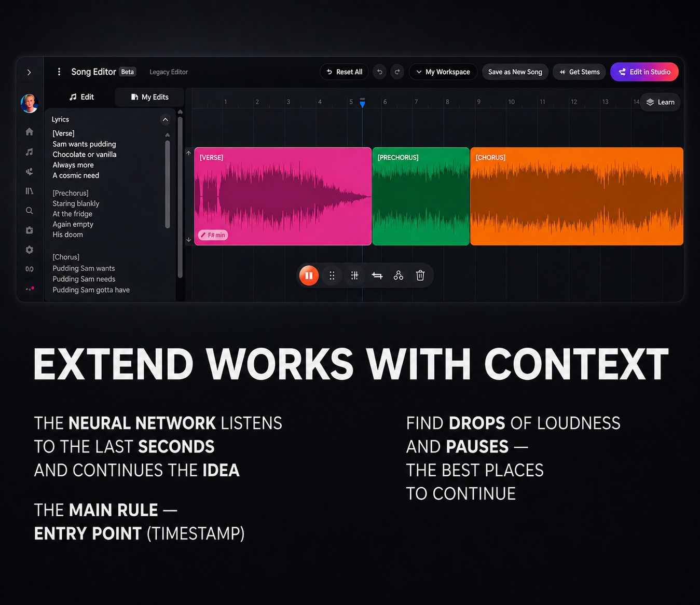700x605 pixels.
Task: Click the lyrics inner scrollbar thumb
Action: coord(168,184)
